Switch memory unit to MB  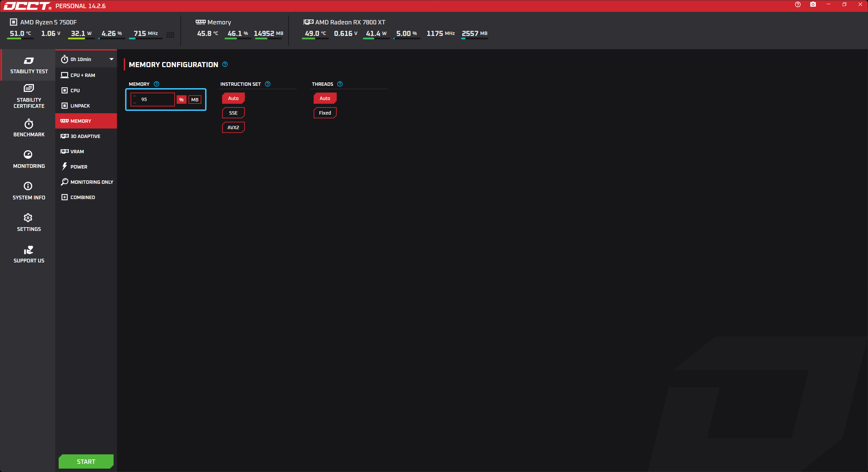tap(195, 100)
